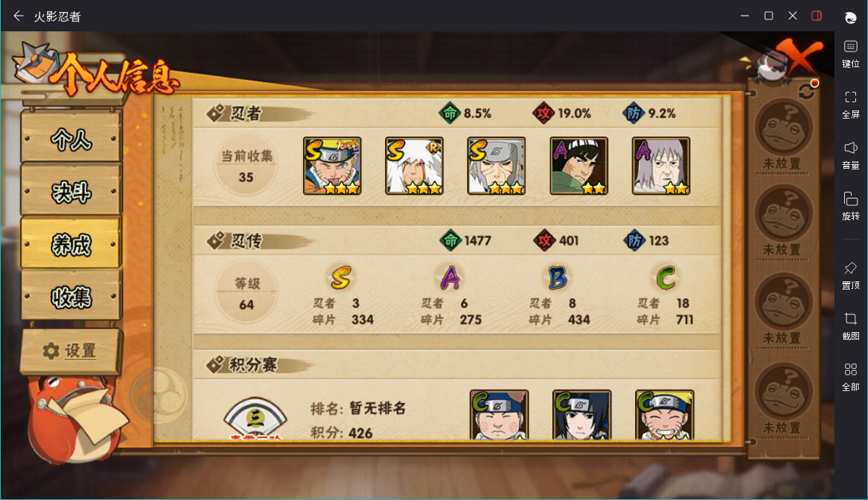868x500 pixels.
Task: Select the S-rank Naruto ninja portrait
Action: (332, 166)
